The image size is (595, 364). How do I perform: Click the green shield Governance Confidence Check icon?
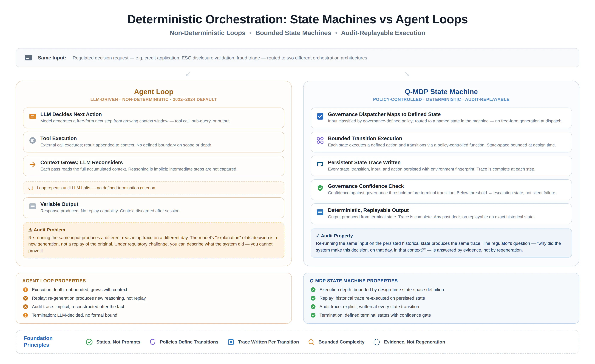tap(320, 188)
